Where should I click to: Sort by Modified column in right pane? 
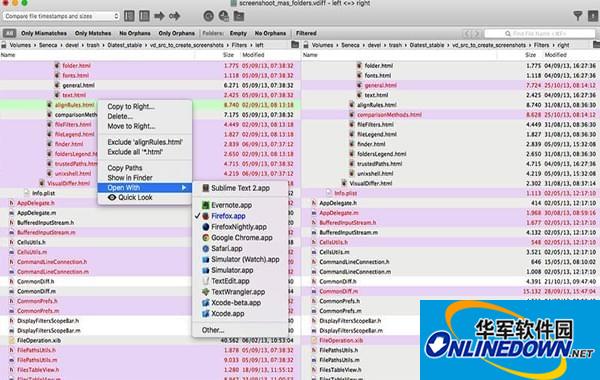(555, 55)
